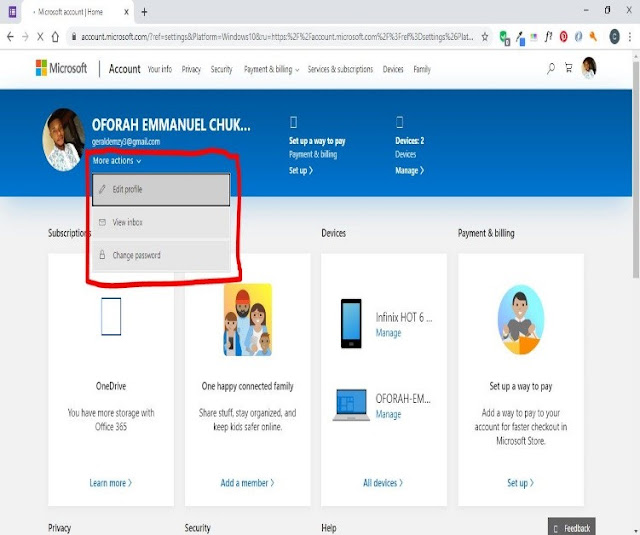
Task: Click the blue circle extension icon
Action: [x=578, y=37]
